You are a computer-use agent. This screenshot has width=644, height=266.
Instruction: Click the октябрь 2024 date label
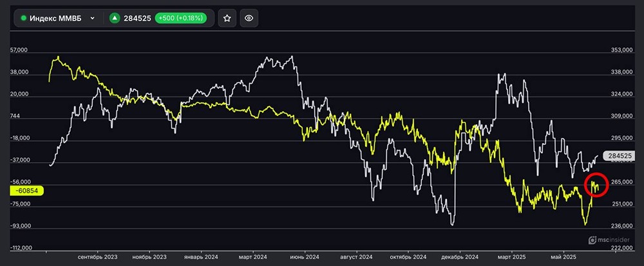[408, 257]
